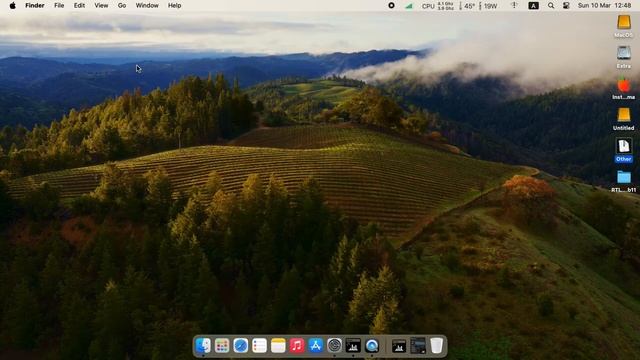The width and height of the screenshot is (640, 360).
Task: Click the date and time Sun 10 Mar
Action: (x=604, y=6)
